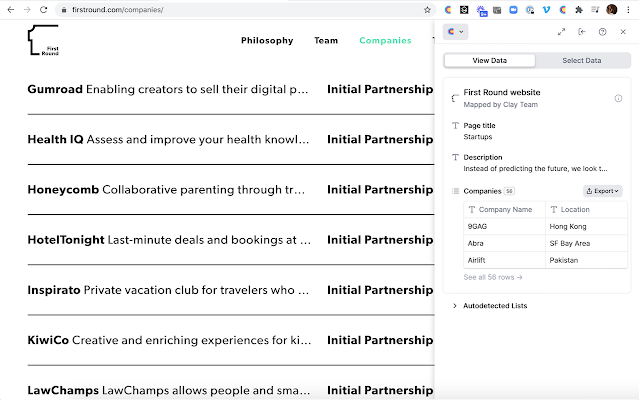The image size is (640, 400).
Task: Select the 9GAG table cell
Action: point(504,227)
